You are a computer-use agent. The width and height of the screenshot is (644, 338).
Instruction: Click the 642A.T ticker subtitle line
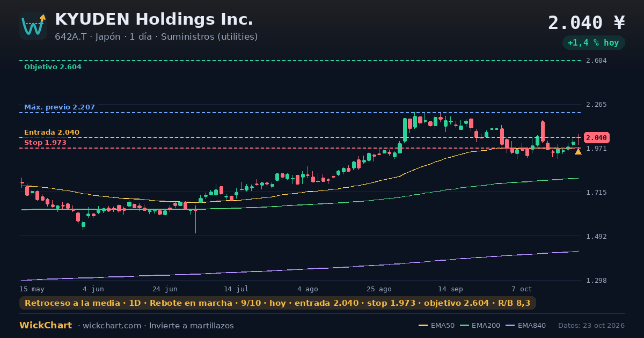pyautogui.click(x=156, y=36)
